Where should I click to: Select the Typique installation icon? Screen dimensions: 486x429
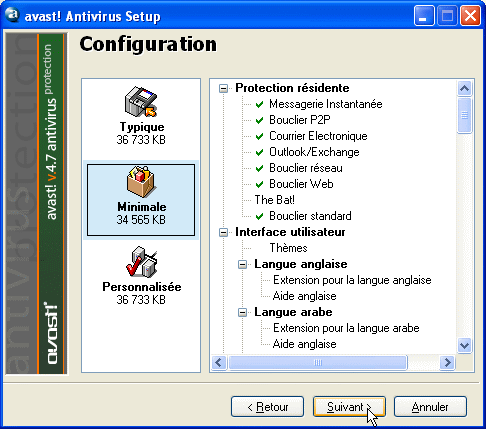[x=141, y=101]
